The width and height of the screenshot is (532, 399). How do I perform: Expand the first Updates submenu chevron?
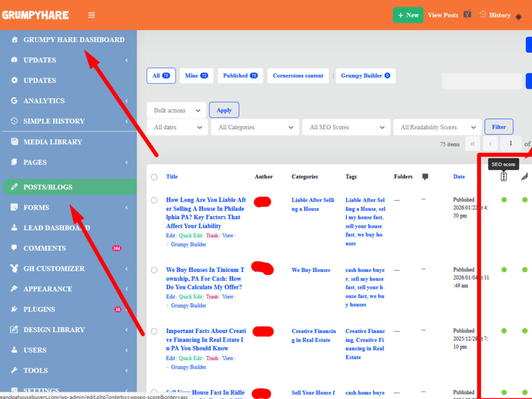[127, 60]
